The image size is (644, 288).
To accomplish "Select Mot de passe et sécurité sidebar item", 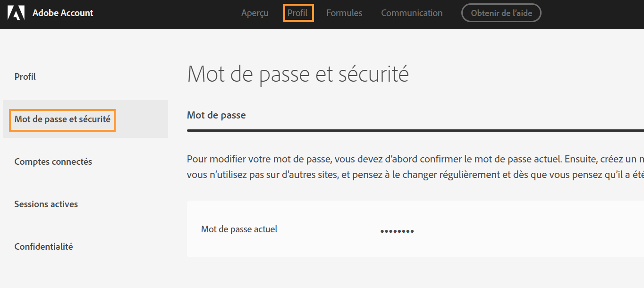I will (x=62, y=119).
